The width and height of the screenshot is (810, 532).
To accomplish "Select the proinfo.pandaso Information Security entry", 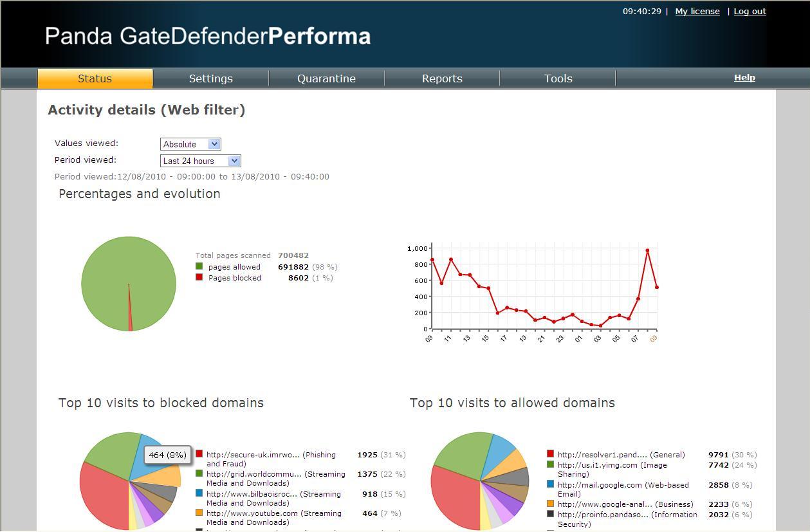I will click(x=627, y=519).
